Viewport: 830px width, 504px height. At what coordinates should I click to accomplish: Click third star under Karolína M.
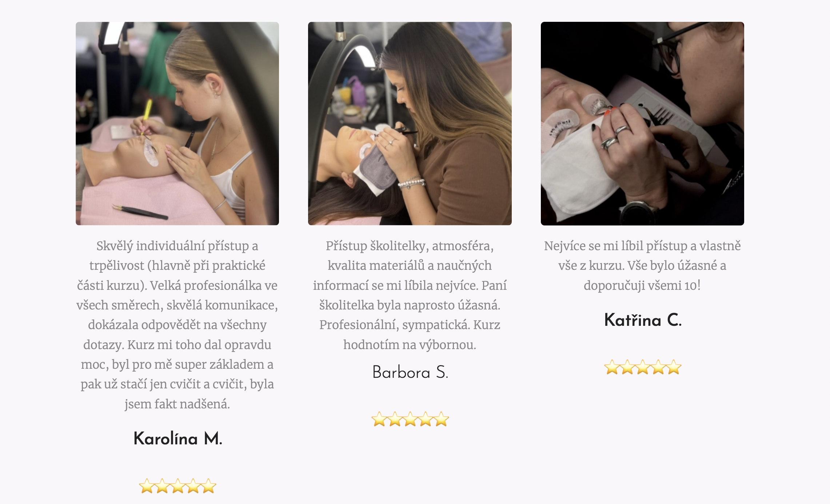177,486
